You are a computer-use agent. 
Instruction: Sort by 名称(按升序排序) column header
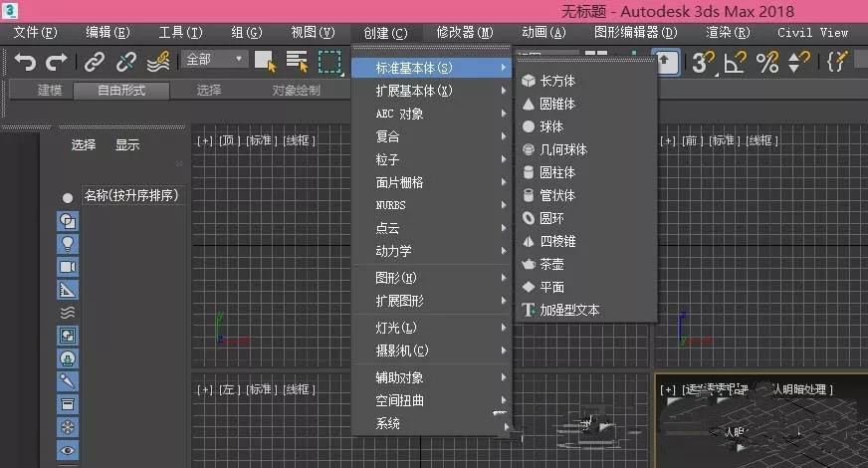click(x=132, y=195)
